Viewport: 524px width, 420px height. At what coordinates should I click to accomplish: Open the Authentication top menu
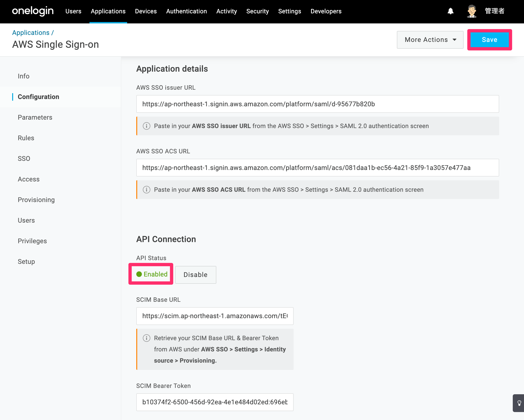pos(186,11)
